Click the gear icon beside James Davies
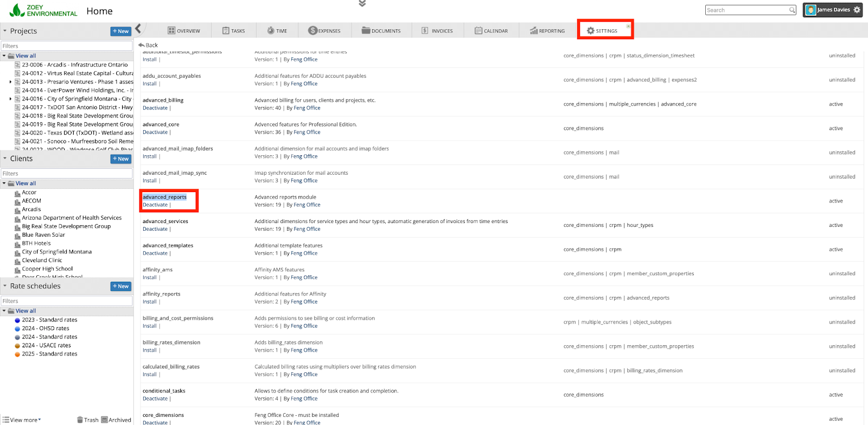 coord(857,10)
